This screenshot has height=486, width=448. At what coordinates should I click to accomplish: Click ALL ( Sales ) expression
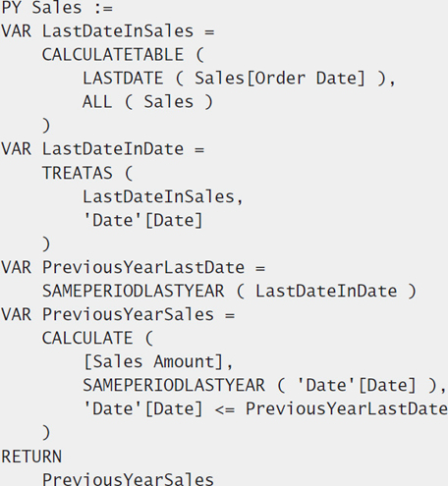click(147, 102)
